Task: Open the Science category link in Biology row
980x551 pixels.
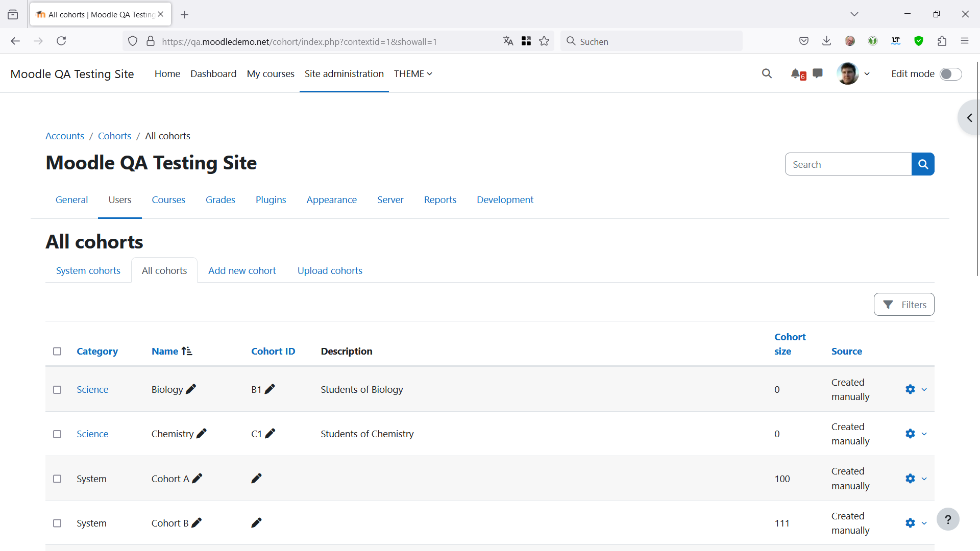Action: (x=92, y=389)
